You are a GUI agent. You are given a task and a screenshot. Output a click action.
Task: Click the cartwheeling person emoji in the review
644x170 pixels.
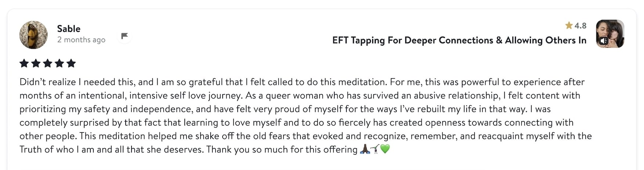(x=375, y=149)
